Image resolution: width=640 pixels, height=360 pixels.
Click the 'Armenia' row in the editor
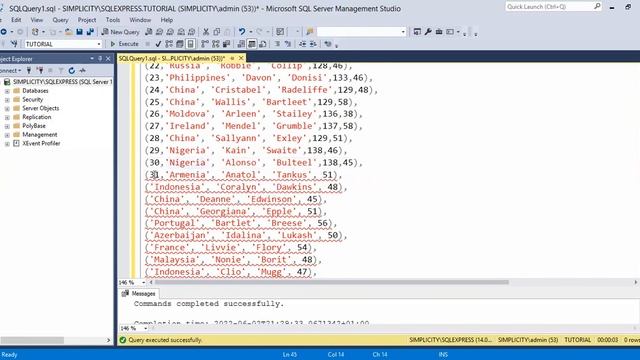[243, 175]
